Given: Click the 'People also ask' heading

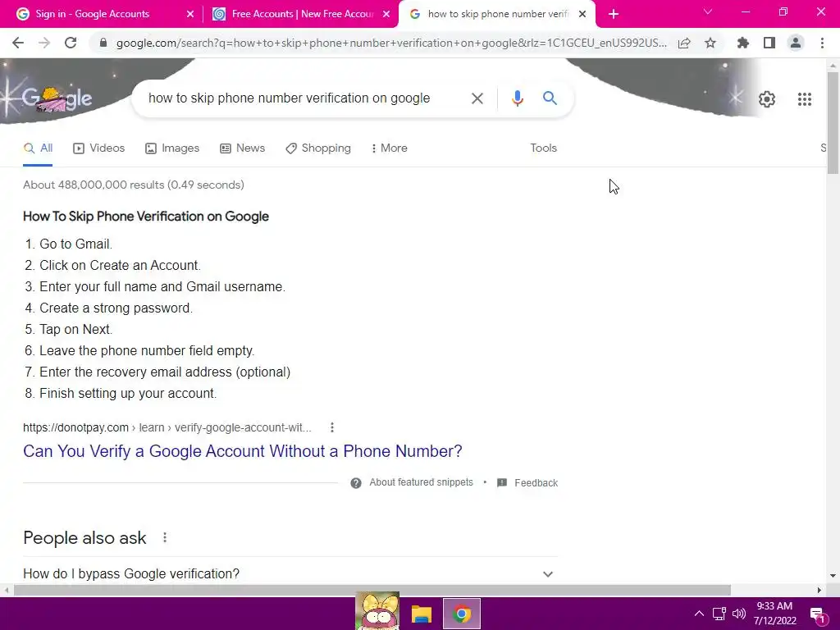Looking at the screenshot, I should pyautogui.click(x=84, y=538).
